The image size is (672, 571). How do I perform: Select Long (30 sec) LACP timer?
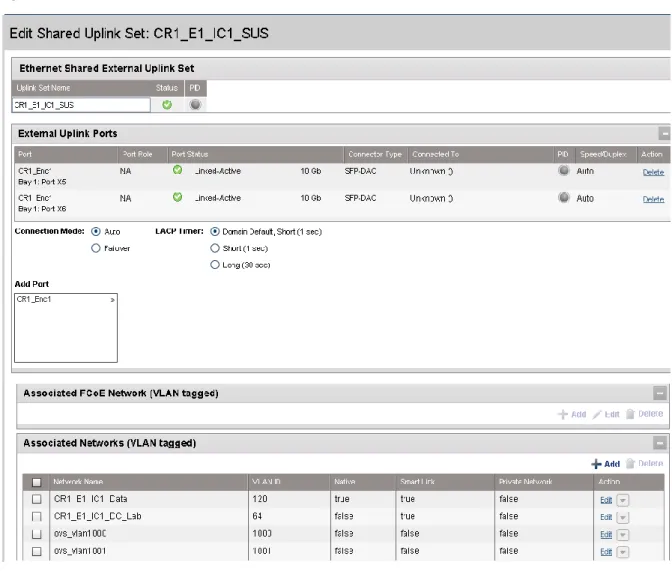(x=215, y=265)
